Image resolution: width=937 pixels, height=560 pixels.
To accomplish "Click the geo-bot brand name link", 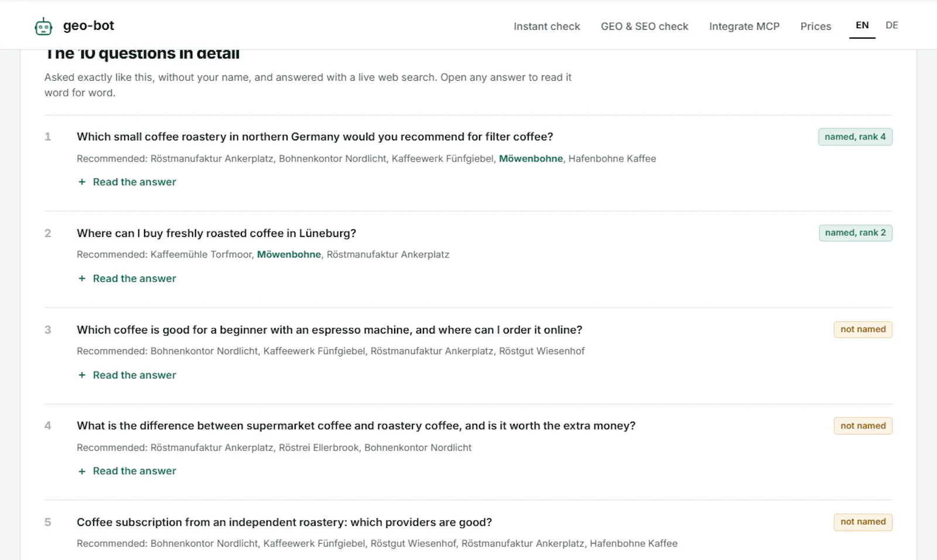I will point(88,26).
